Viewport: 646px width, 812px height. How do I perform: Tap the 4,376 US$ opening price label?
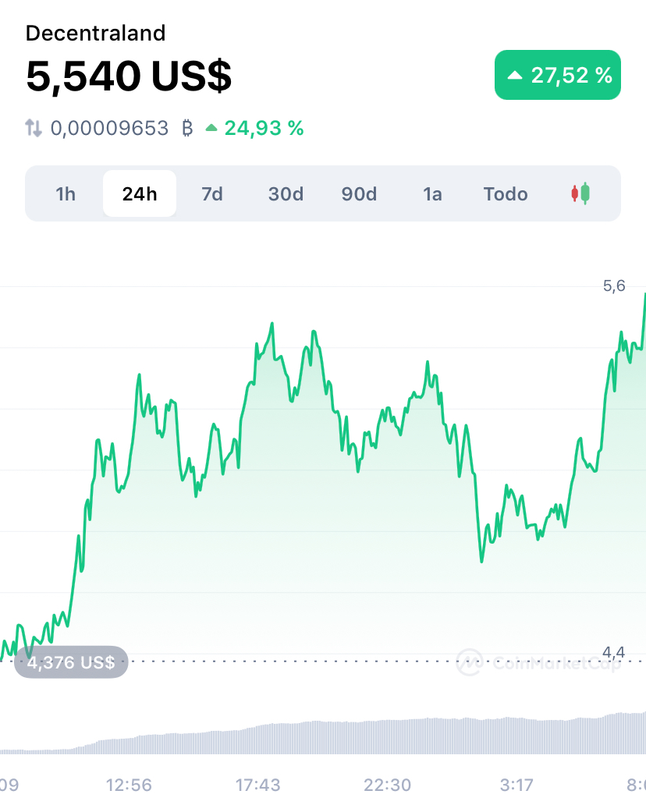71,661
